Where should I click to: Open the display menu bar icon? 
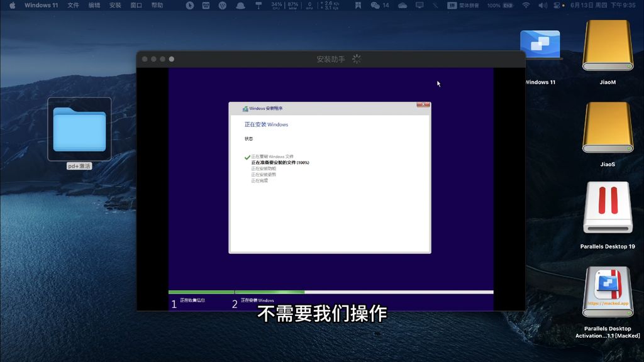419,5
